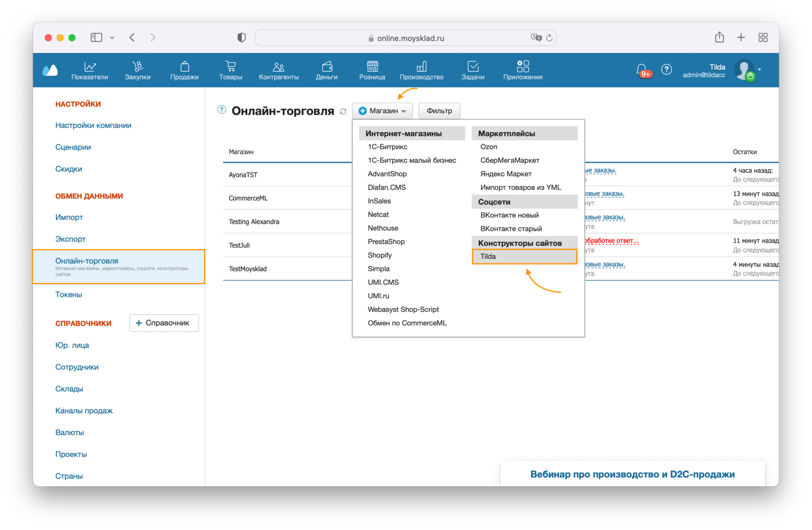Image resolution: width=812 pixels, height=530 pixels.
Task: Open the Продажи section
Action: (x=185, y=71)
